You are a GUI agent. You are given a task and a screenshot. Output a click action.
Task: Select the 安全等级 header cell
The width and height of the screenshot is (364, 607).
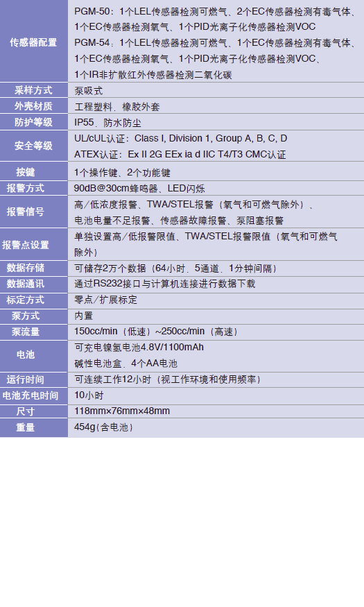34,146
